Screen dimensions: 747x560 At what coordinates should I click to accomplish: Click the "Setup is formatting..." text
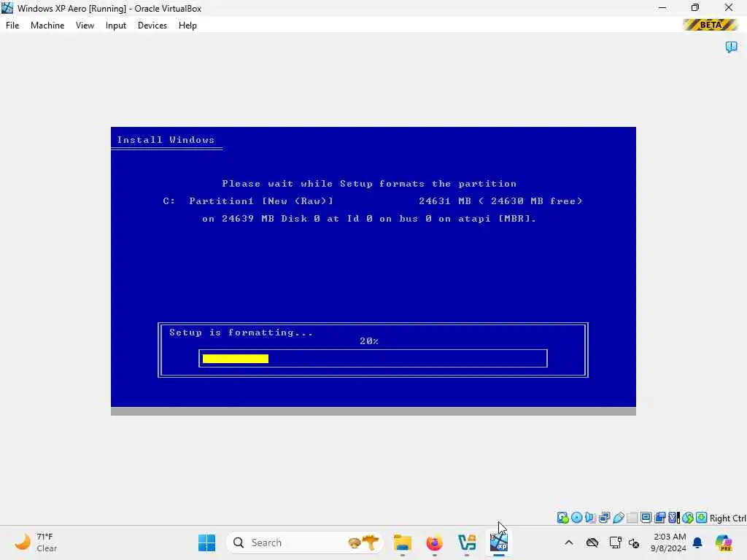(x=241, y=332)
